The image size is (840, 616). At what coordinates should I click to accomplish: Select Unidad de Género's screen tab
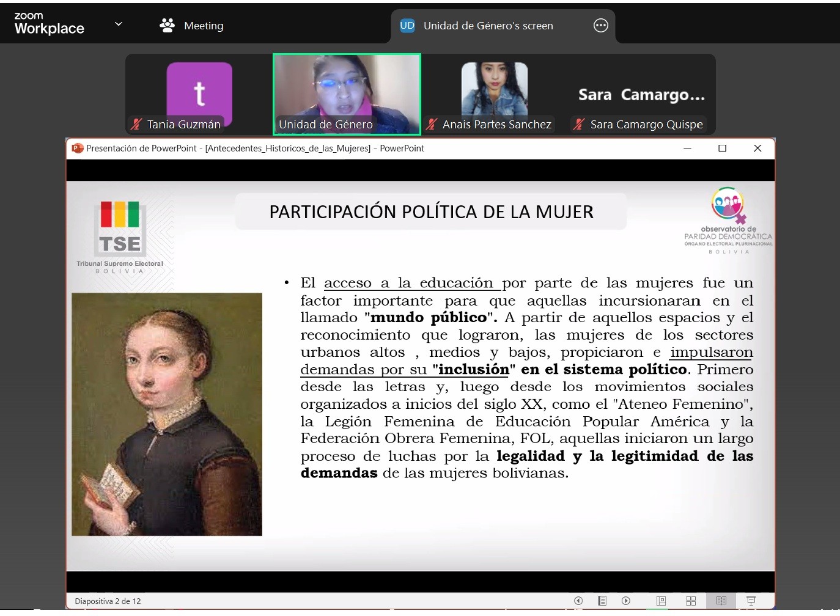pos(488,26)
